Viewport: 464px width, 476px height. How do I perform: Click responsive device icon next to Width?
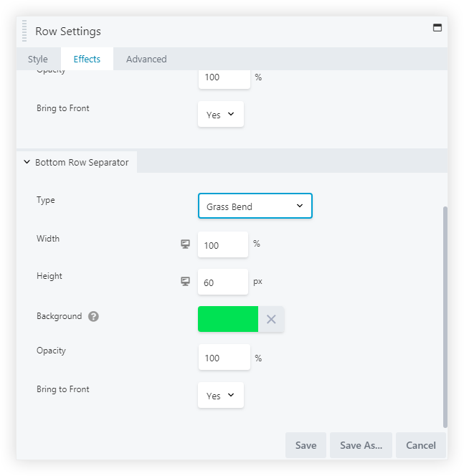[x=185, y=244]
